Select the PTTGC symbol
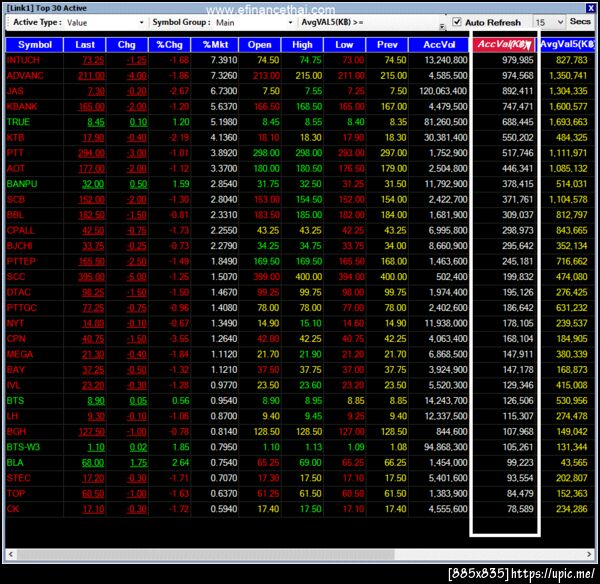This screenshot has width=600, height=584. pos(21,308)
